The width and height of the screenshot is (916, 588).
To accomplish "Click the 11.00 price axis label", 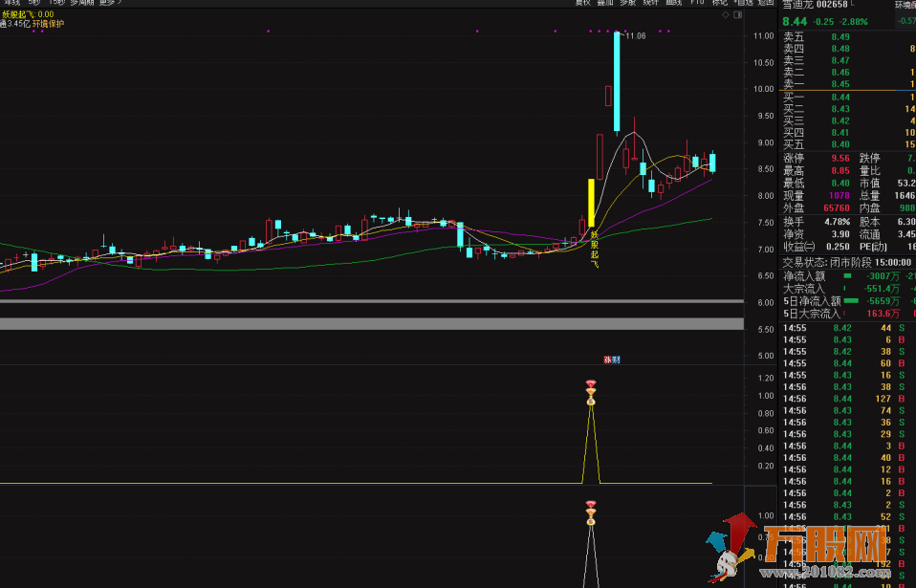I will (764, 36).
